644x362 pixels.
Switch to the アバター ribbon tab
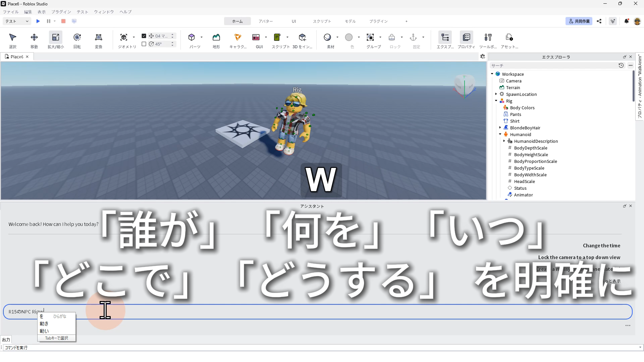pyautogui.click(x=266, y=21)
